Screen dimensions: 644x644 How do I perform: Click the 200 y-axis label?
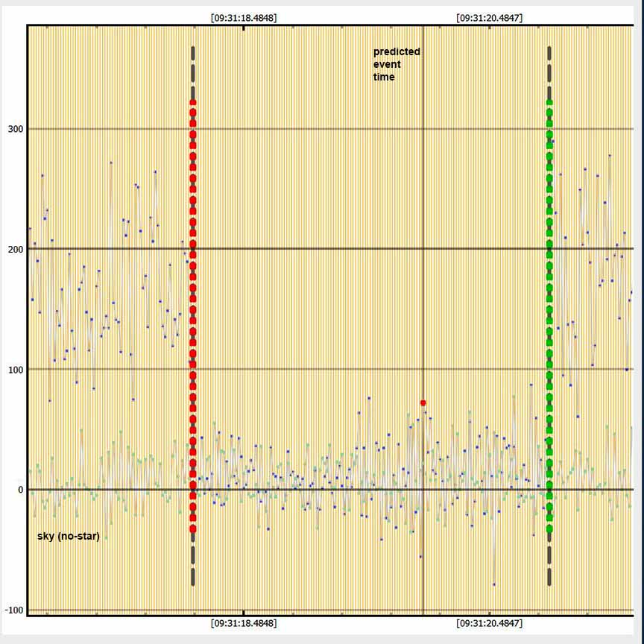[x=16, y=249]
